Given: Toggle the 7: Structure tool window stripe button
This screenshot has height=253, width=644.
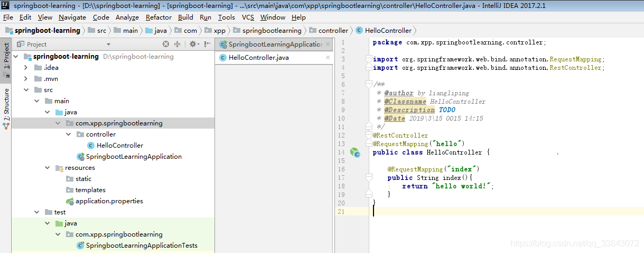Looking at the screenshot, I should [6, 109].
